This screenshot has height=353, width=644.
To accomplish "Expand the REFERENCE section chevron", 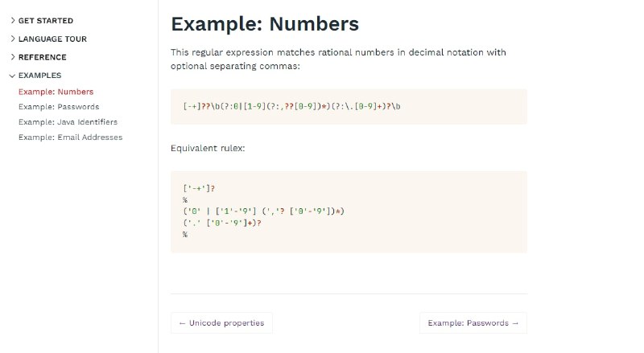I will click(x=13, y=57).
